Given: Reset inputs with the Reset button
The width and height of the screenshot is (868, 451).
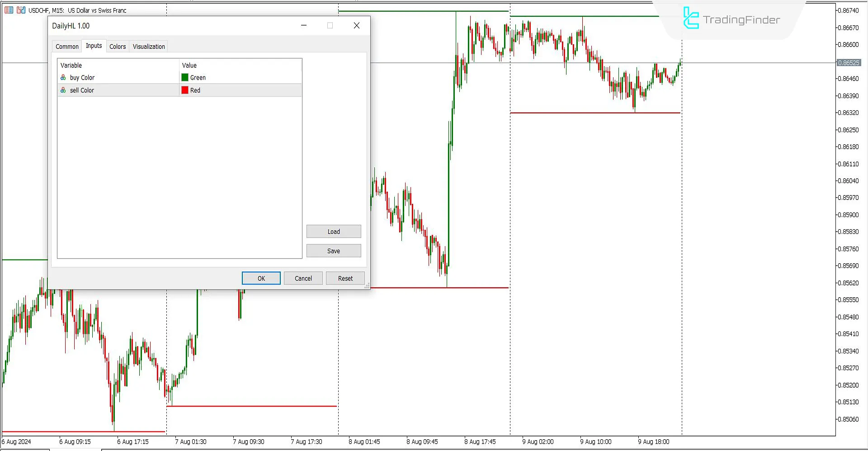Looking at the screenshot, I should tap(345, 278).
